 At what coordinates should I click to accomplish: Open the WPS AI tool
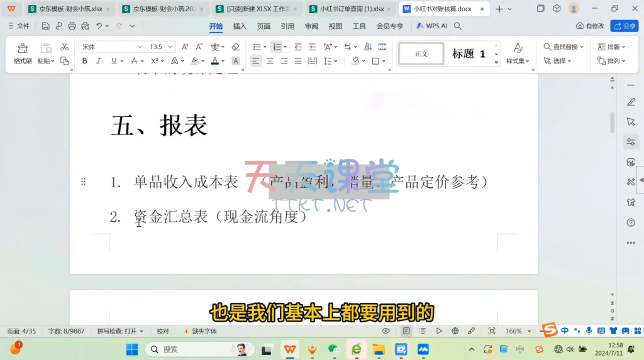[x=431, y=26]
